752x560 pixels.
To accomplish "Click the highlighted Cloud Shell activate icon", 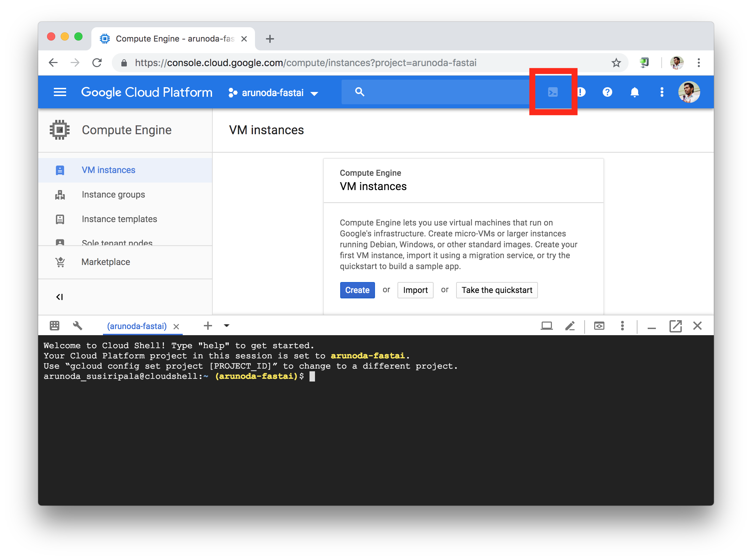I will (553, 92).
